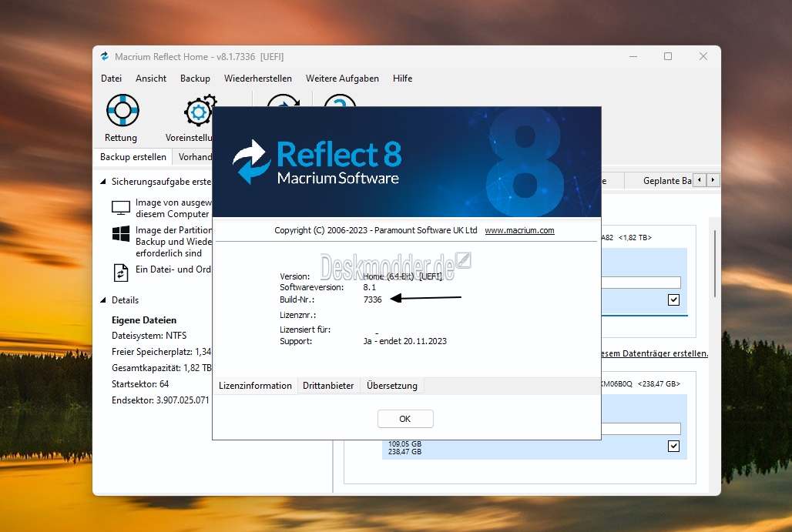Open the Datei menu
Image resolution: width=792 pixels, height=532 pixels.
[111, 79]
